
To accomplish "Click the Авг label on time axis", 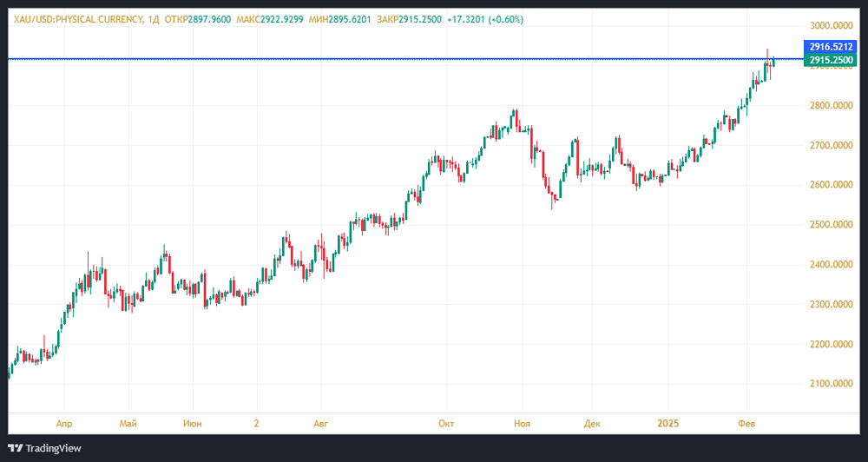I will coord(321,423).
